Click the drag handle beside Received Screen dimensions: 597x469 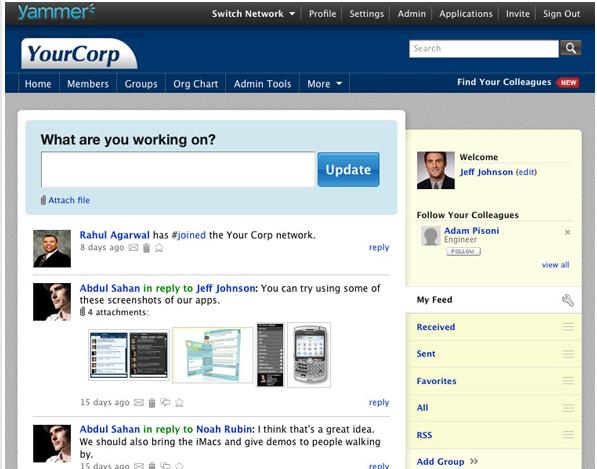[568, 326]
